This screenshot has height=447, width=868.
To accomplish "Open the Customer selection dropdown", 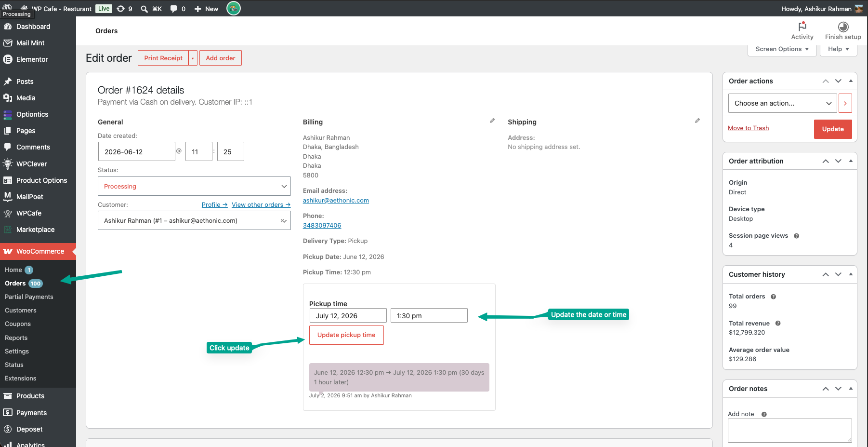I will [194, 220].
